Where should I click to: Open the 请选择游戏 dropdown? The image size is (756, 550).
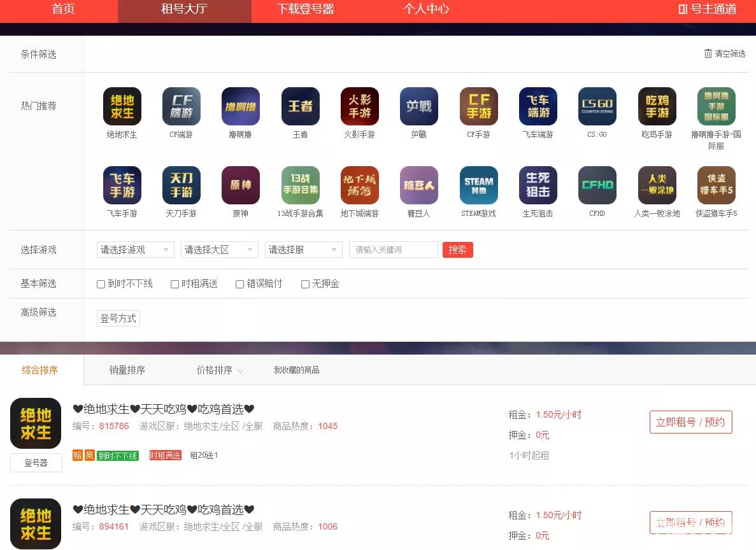click(135, 250)
